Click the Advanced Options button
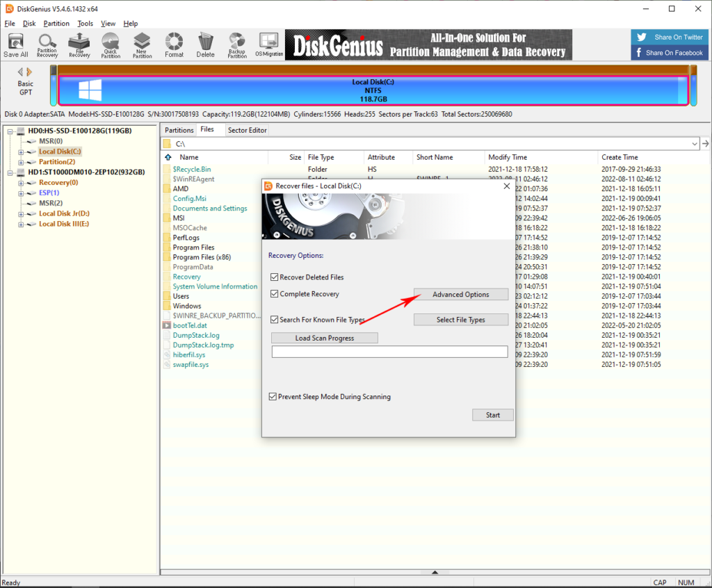Screen dimensions: 712x588 [x=460, y=294]
